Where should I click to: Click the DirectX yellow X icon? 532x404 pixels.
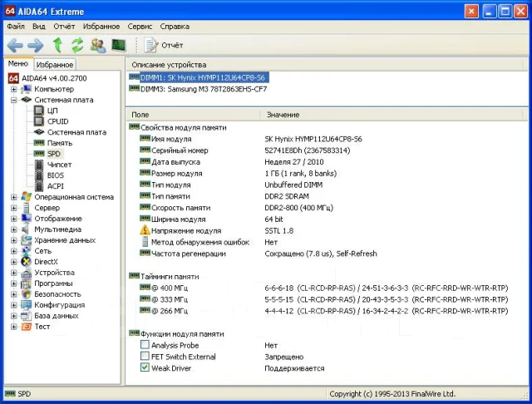(26, 262)
